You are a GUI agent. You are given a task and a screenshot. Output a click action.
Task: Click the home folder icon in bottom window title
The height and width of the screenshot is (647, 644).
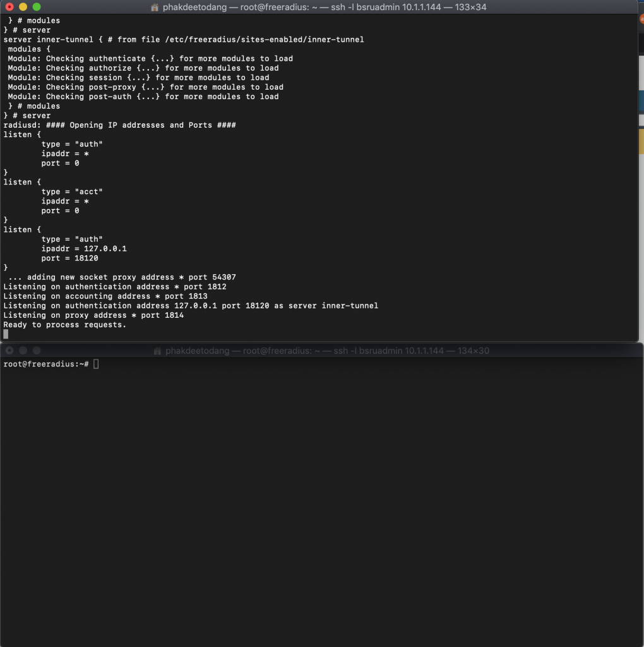[x=157, y=351]
